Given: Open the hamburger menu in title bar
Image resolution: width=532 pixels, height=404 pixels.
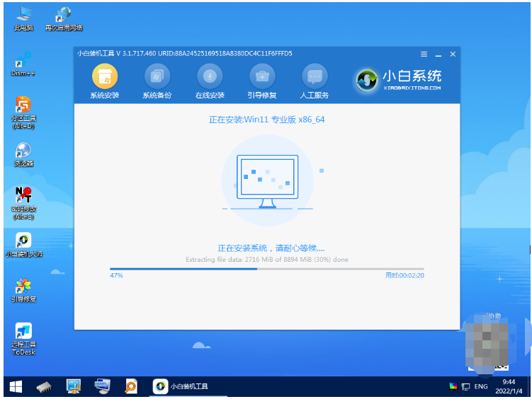Looking at the screenshot, I should coord(424,54).
